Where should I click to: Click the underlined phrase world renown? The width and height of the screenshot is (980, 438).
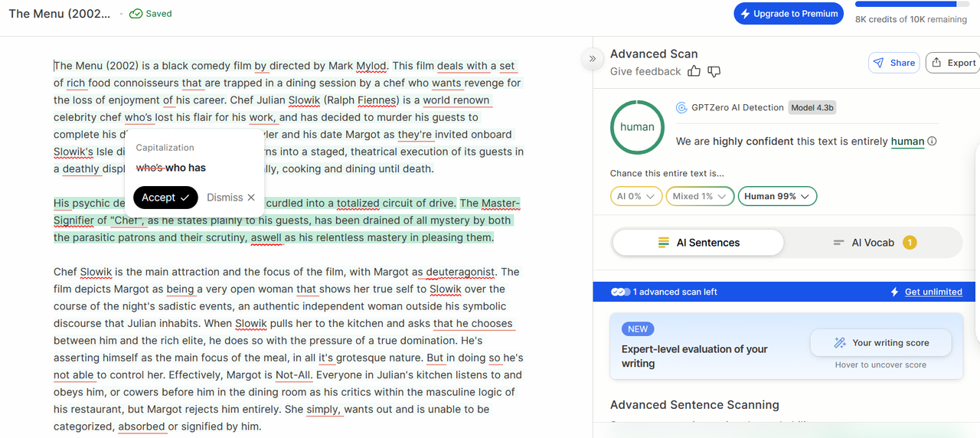pyautogui.click(x=456, y=100)
